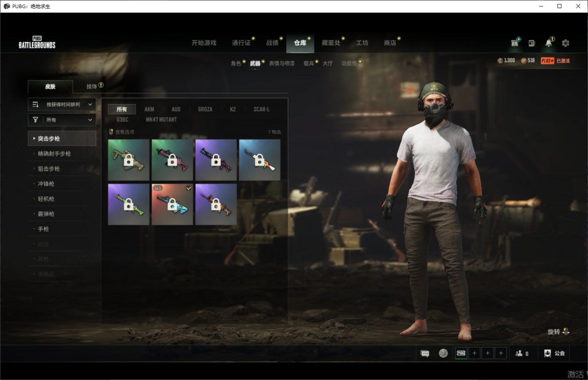Open the 按获得时间排列 sort dropdown
The height and width of the screenshot is (380, 588).
click(62, 105)
